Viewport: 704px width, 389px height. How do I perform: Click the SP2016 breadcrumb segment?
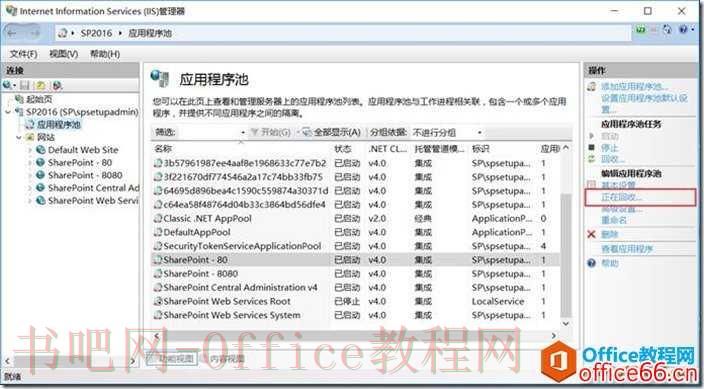click(x=97, y=33)
